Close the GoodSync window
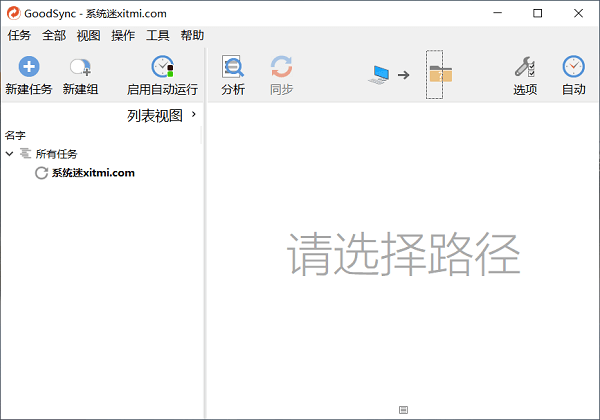Screen dimensions: 600x420 578,13
